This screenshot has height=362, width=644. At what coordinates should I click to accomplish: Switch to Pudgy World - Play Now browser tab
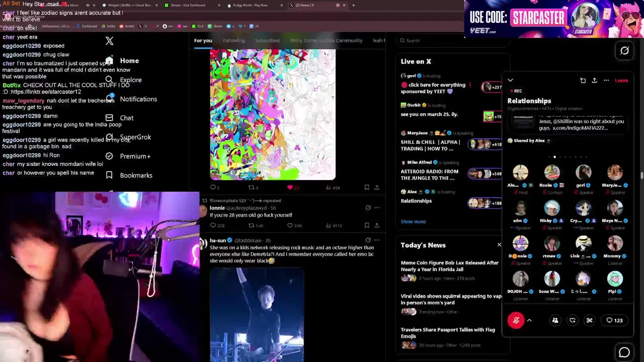point(255,5)
